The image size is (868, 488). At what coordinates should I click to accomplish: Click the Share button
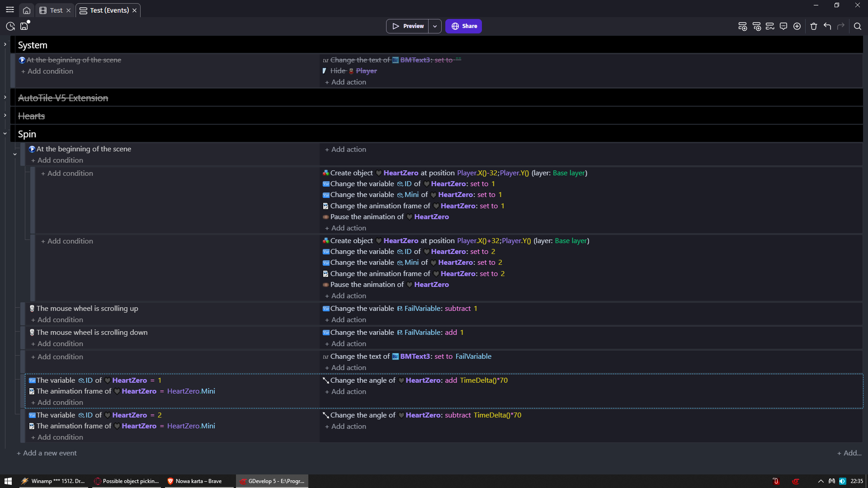tap(463, 26)
